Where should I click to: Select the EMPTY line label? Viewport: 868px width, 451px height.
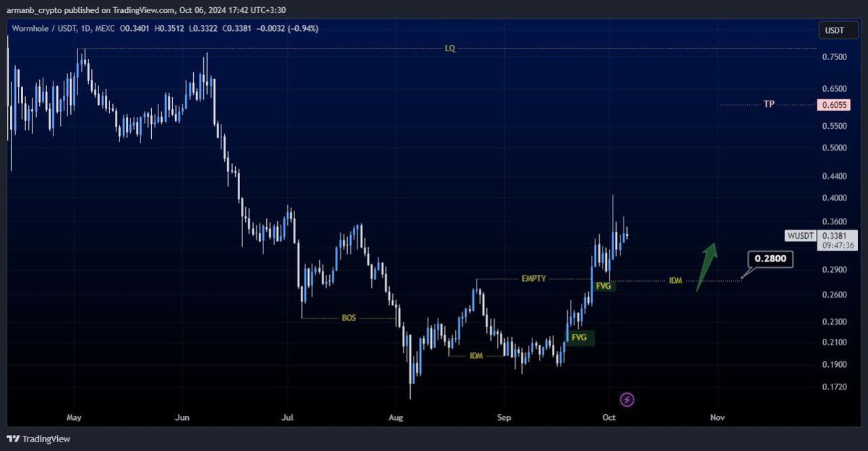(x=533, y=279)
